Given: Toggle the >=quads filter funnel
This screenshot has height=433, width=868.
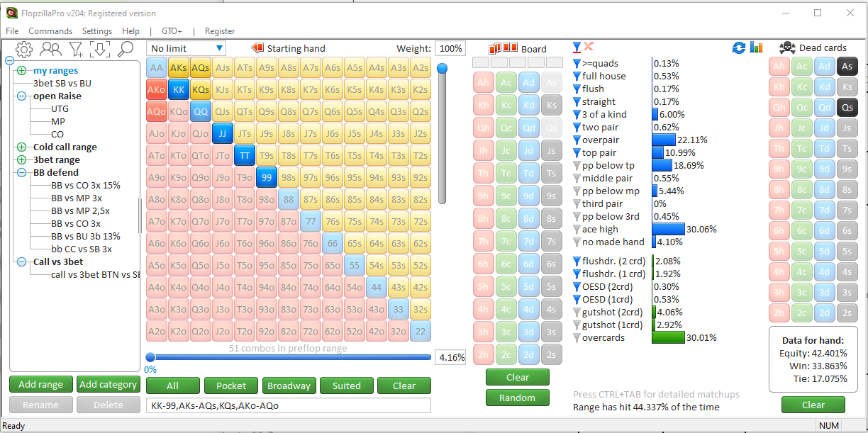Looking at the screenshot, I should coord(577,63).
